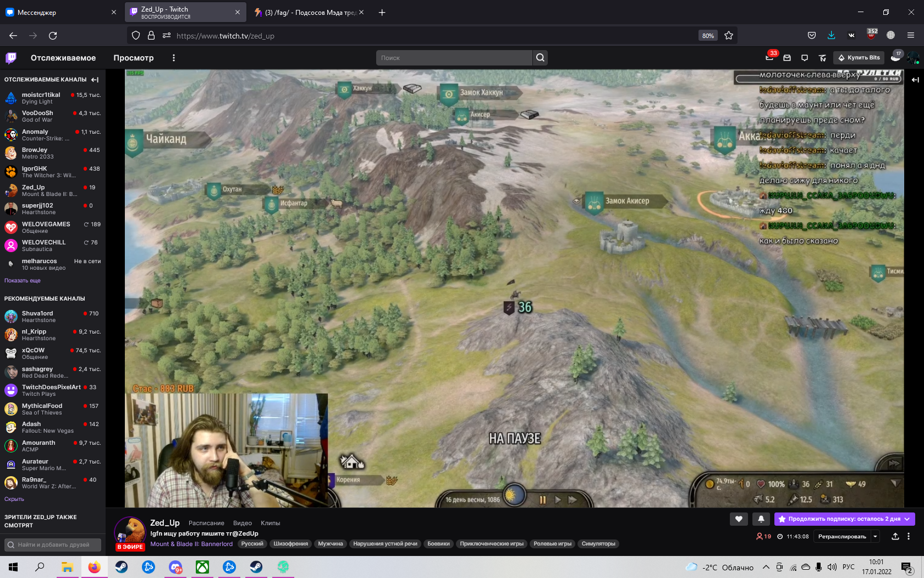Open Amouranth recommended channel
Viewport: 924px width, 578px height.
click(53, 446)
